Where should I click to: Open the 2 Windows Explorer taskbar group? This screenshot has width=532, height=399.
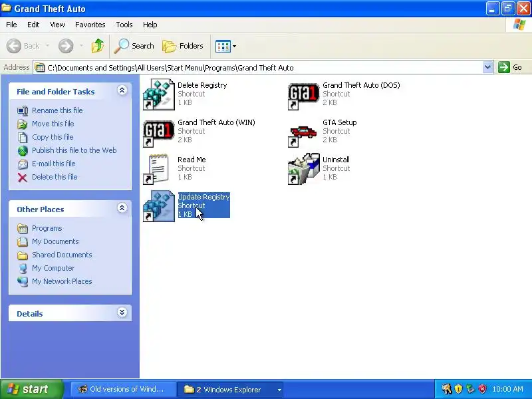231,390
